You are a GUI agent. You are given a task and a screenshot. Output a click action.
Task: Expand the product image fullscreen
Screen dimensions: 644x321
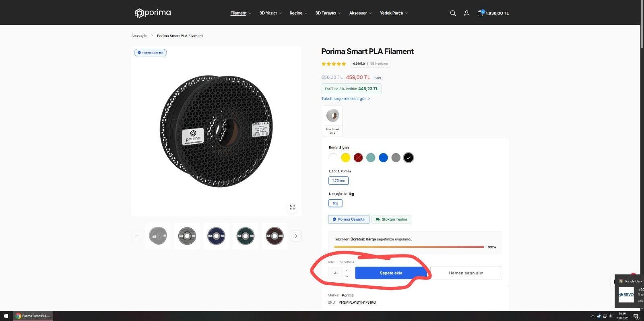tap(292, 207)
